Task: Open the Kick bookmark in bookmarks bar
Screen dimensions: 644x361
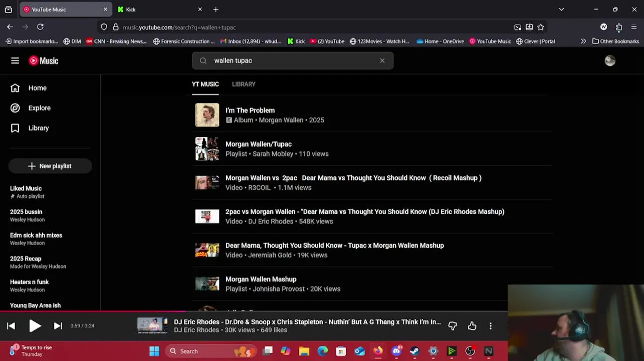Action: [x=296, y=42]
